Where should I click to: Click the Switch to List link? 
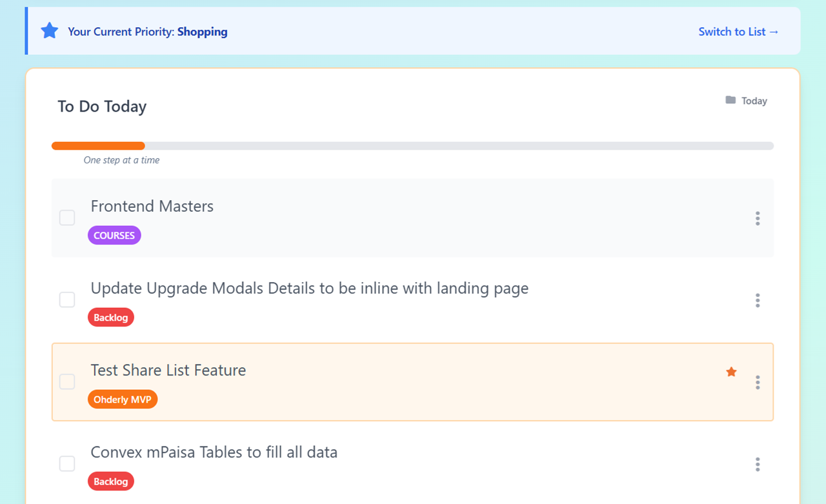[738, 32]
